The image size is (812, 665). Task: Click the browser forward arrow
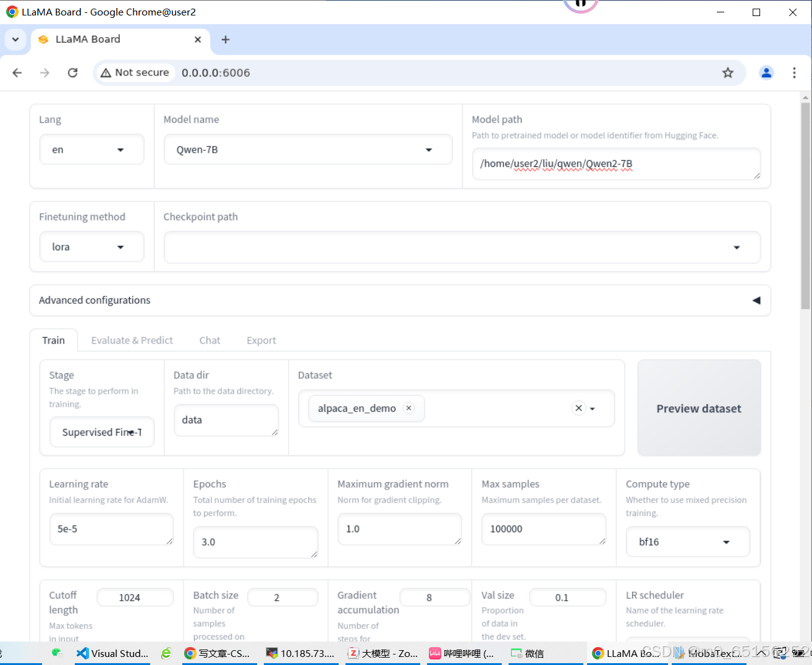44,72
